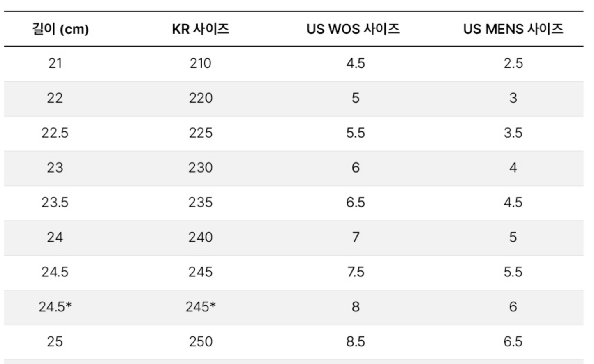Click the US MENS 사이즈 column header
Viewport: 594px width, 364px height.
[x=513, y=29]
